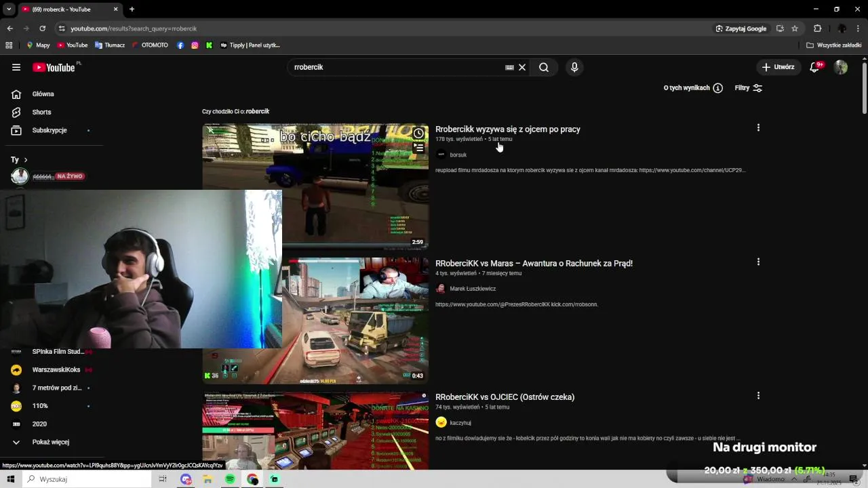Click the site info icon in address bar
The height and width of the screenshot is (488, 868).
(x=62, y=28)
